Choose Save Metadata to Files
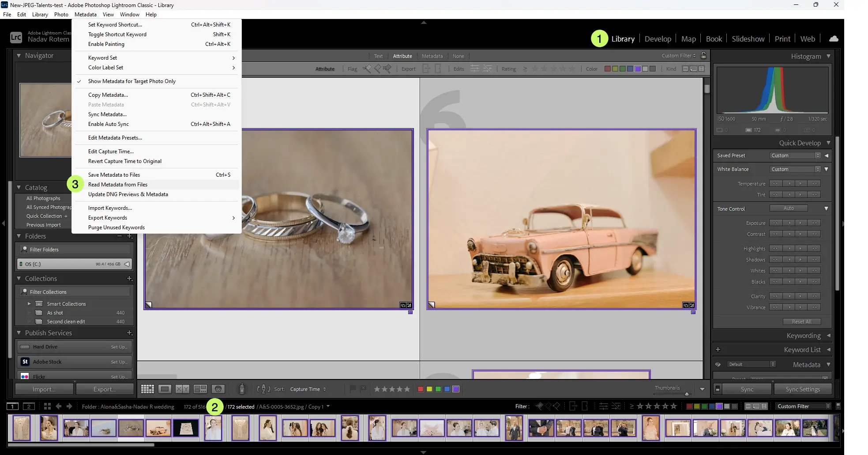 (157, 175)
